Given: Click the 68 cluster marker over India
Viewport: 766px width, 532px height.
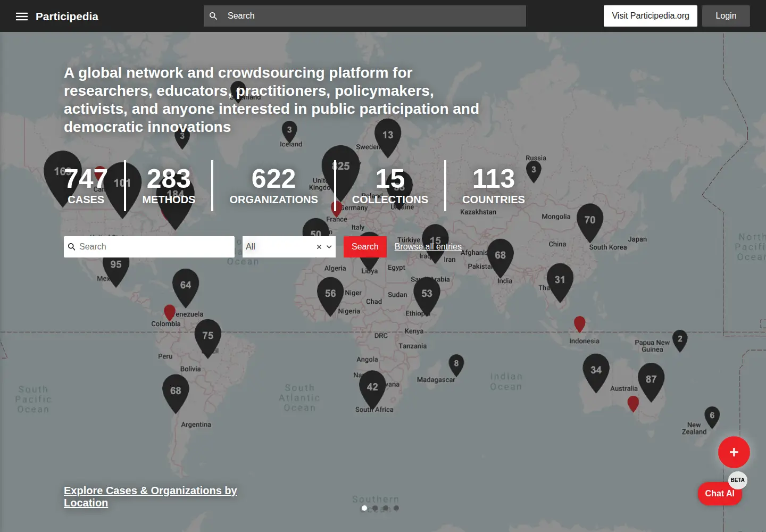Looking at the screenshot, I should coord(501,257).
